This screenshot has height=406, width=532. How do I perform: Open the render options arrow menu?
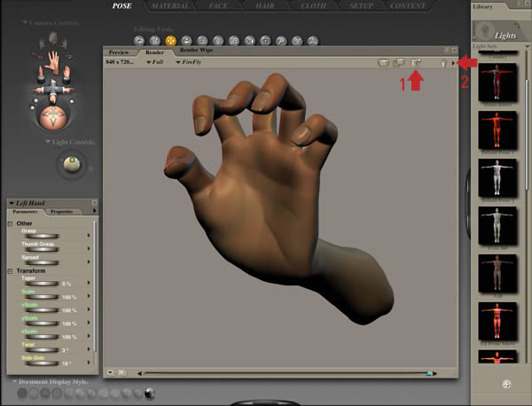pyautogui.click(x=453, y=63)
